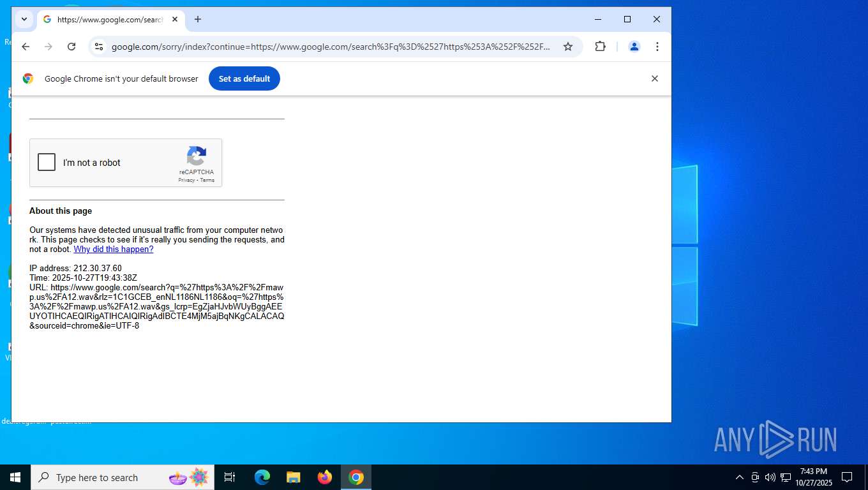The image size is (868, 490).
Task: Open Task View on the taskbar
Action: [230, 477]
